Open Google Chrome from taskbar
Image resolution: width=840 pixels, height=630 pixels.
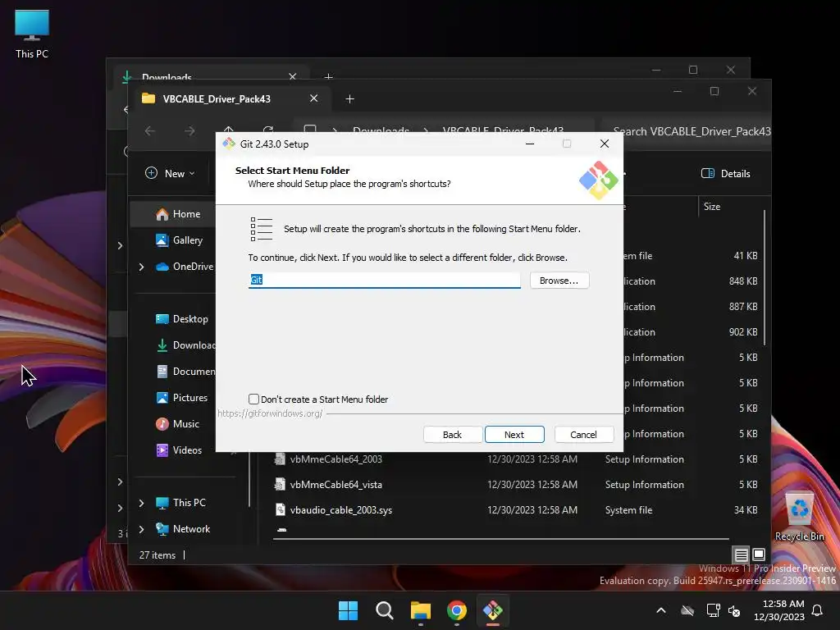pos(456,610)
